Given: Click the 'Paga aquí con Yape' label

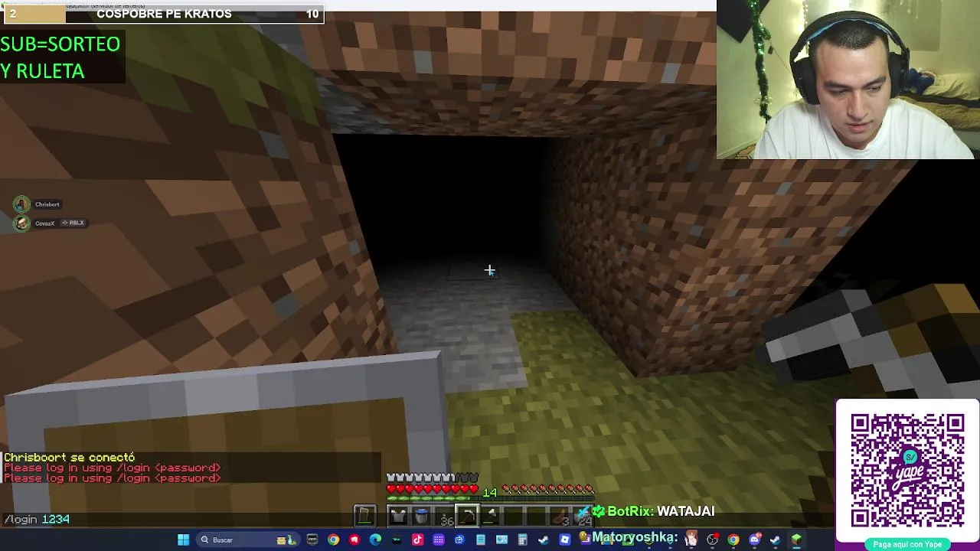Looking at the screenshot, I should 907,544.
